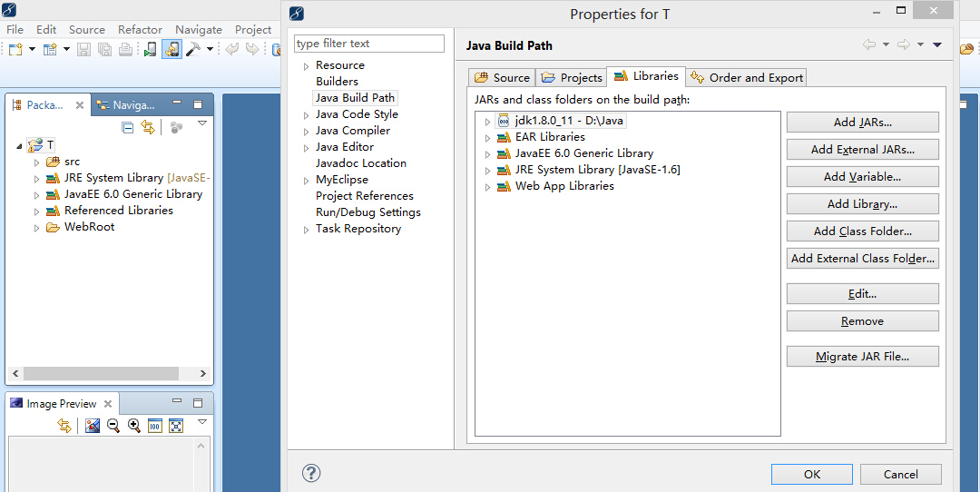The width and height of the screenshot is (980, 492).
Task: Select Project References in properties tree
Action: [x=365, y=196]
